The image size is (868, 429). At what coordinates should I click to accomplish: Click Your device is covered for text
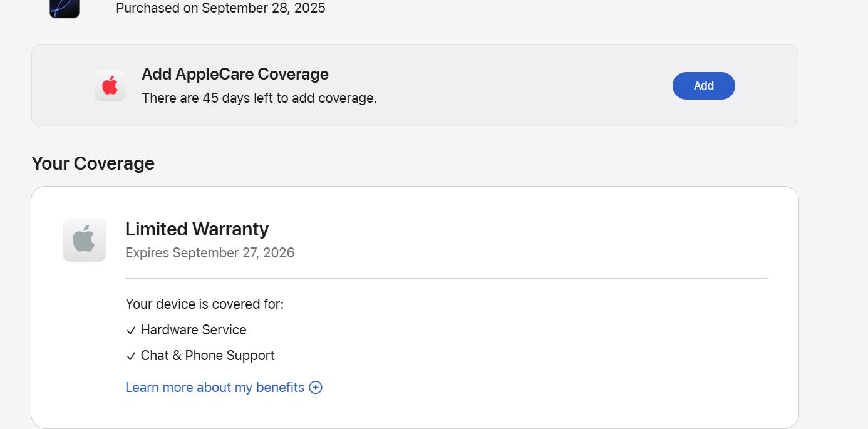(x=204, y=304)
